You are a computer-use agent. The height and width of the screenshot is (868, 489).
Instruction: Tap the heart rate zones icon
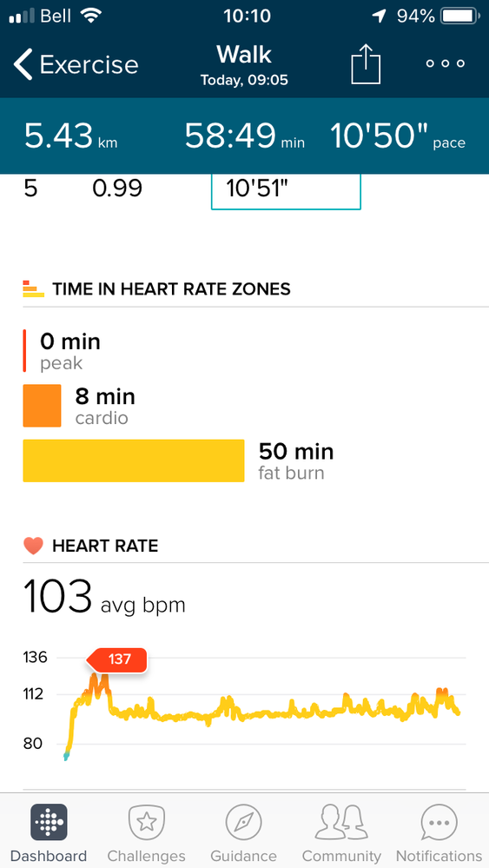tap(33, 288)
